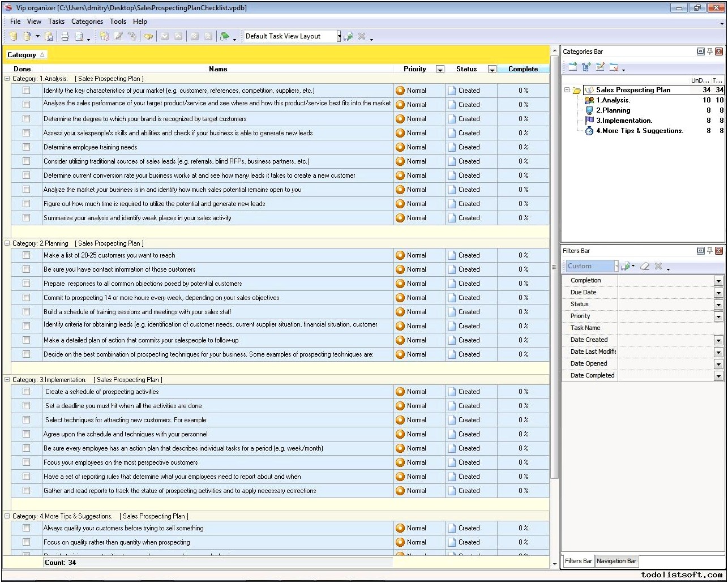
Task: Open the Priority column filter dropdown
Action: tap(440, 69)
